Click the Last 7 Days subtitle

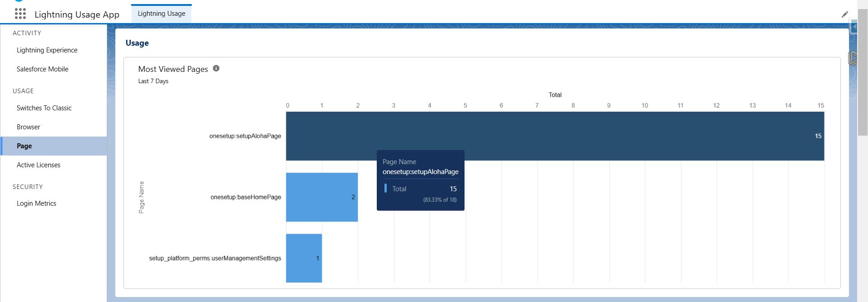coord(153,81)
